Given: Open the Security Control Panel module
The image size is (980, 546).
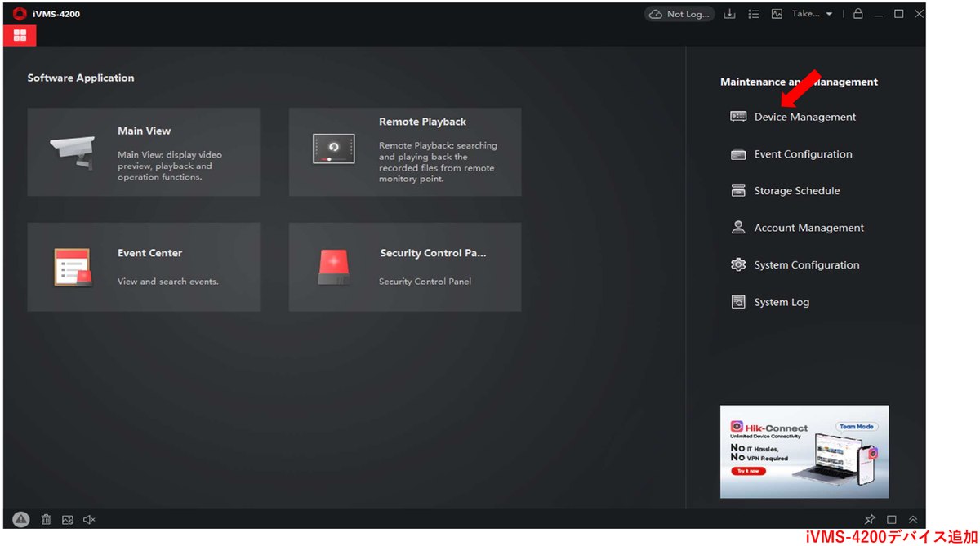Looking at the screenshot, I should point(405,267).
